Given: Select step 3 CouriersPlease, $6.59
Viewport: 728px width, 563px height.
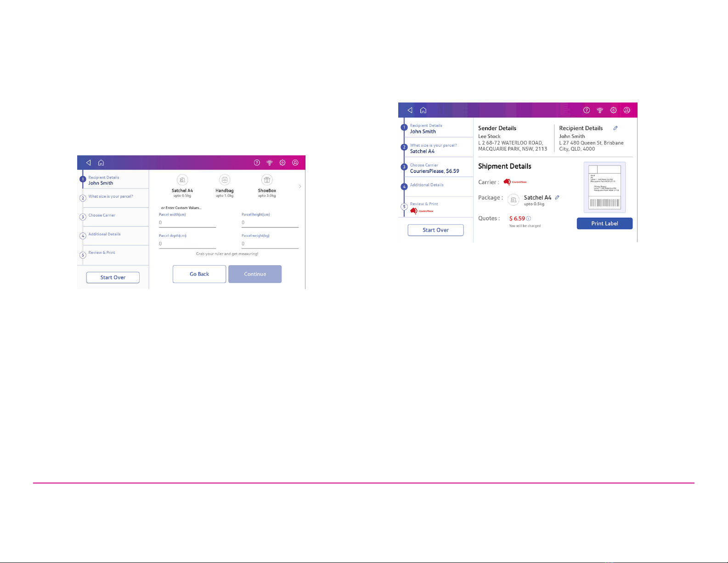Looking at the screenshot, I should (436, 168).
